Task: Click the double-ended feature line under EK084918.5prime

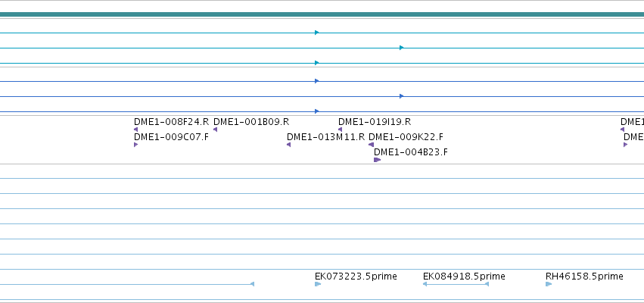Action: tap(456, 284)
